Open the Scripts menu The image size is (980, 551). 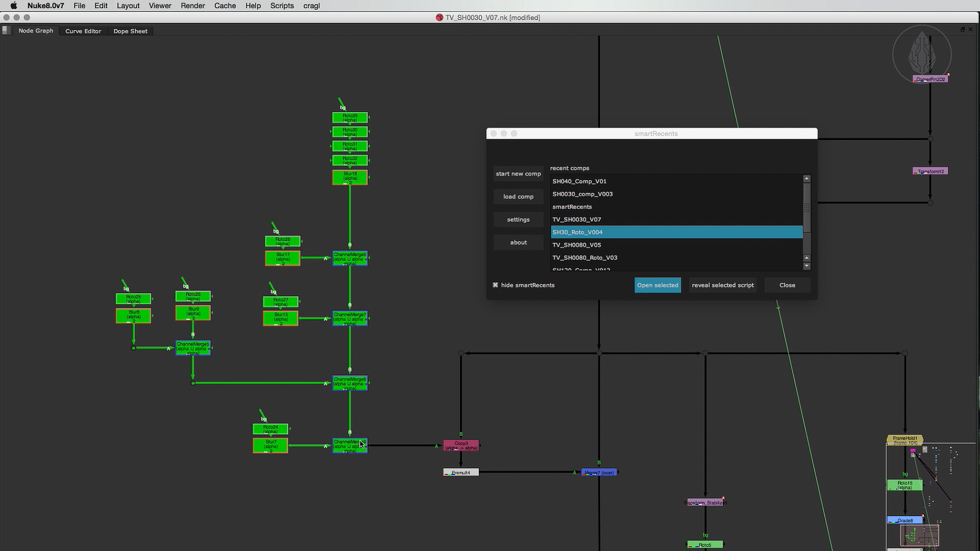pyautogui.click(x=282, y=6)
